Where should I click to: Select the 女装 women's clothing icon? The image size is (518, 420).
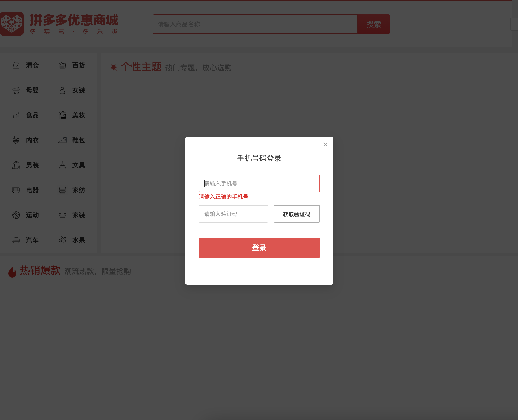(62, 90)
